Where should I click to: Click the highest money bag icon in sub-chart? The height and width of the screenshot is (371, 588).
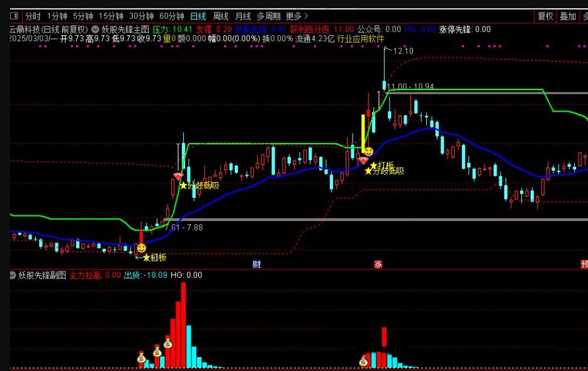[x=168, y=343]
